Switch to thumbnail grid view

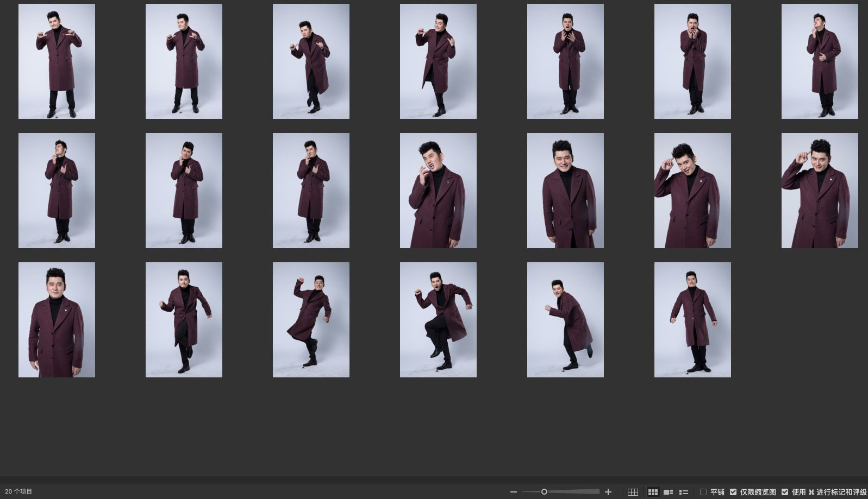click(x=653, y=492)
